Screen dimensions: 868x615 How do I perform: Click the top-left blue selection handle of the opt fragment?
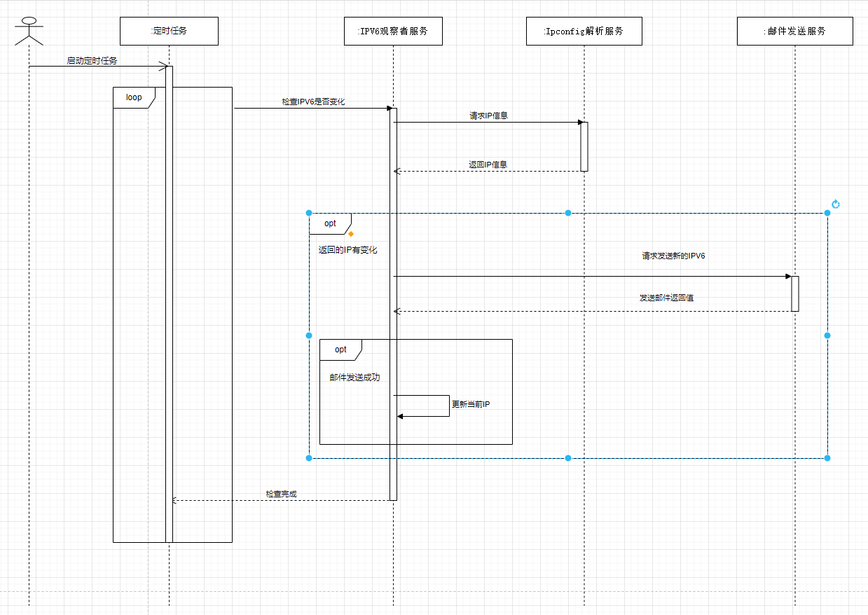pyautogui.click(x=308, y=212)
